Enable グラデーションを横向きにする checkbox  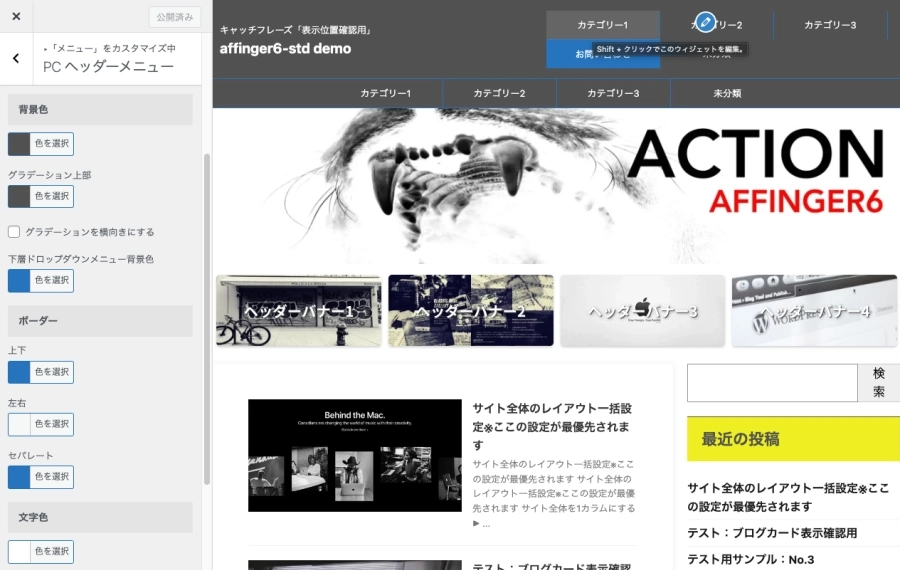[14, 232]
